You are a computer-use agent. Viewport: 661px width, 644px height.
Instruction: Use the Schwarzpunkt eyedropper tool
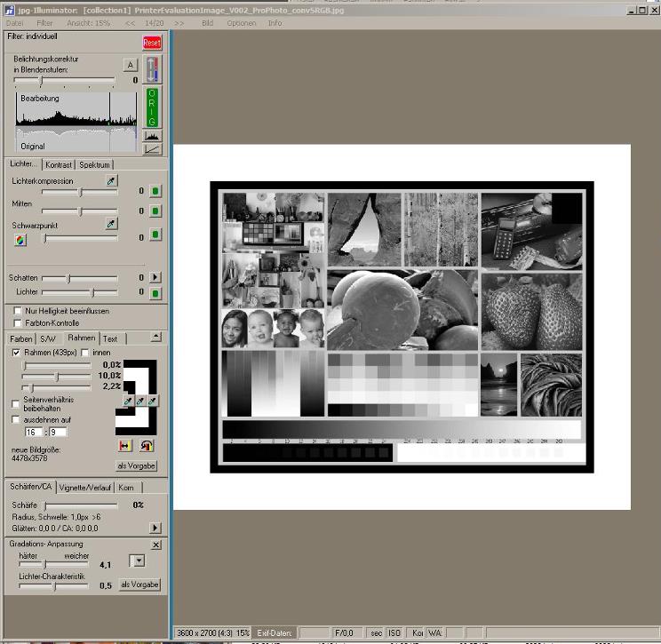click(x=111, y=225)
